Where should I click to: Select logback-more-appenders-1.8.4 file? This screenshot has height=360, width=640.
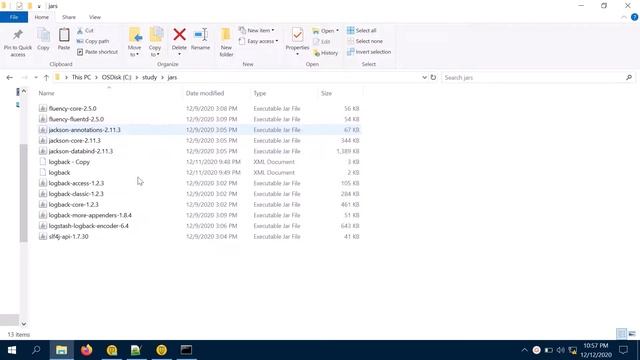tap(199, 215)
